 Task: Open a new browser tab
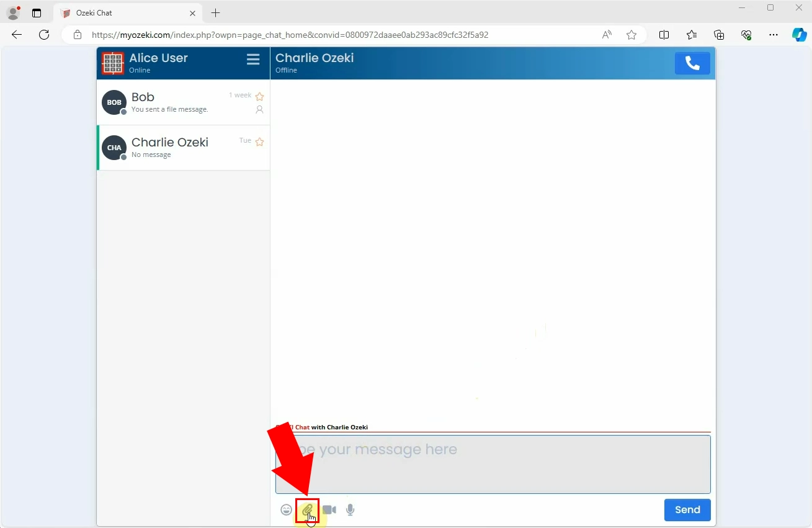[x=215, y=12]
